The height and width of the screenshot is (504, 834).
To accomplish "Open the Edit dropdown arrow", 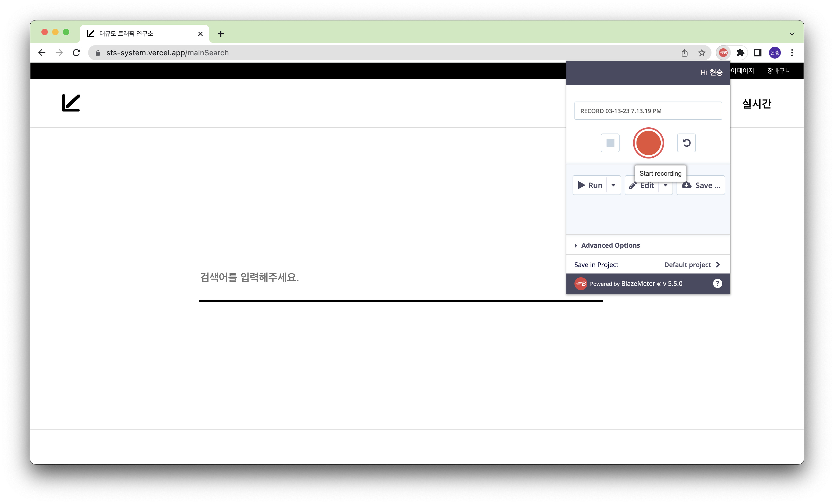I will point(666,185).
